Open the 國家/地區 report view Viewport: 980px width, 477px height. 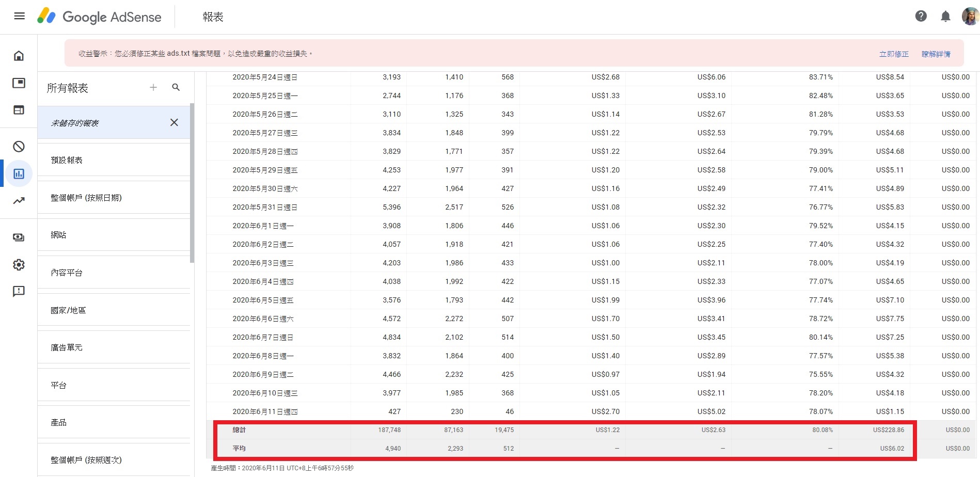coord(68,310)
